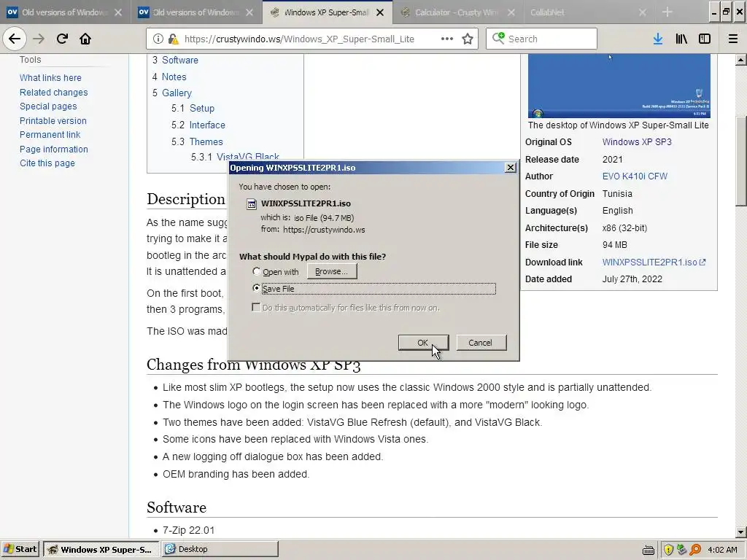Bookmark this page with the star icon
Screen dimensions: 747x560
[x=468, y=39]
